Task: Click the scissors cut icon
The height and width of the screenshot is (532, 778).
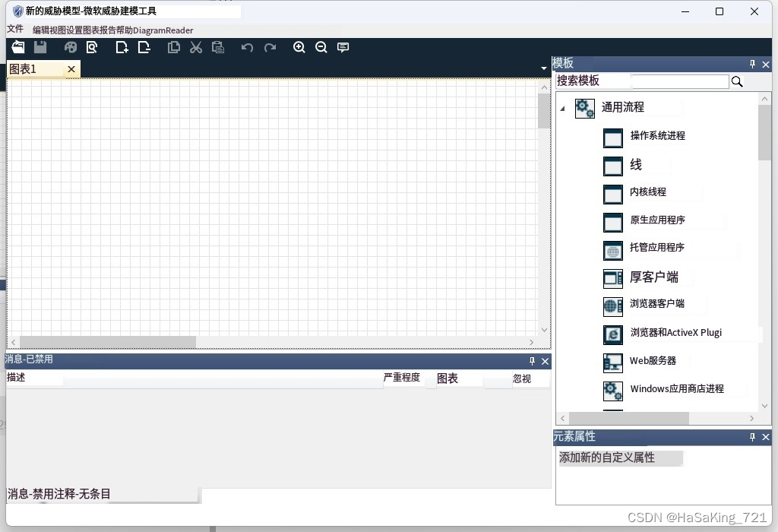Action: pos(196,47)
